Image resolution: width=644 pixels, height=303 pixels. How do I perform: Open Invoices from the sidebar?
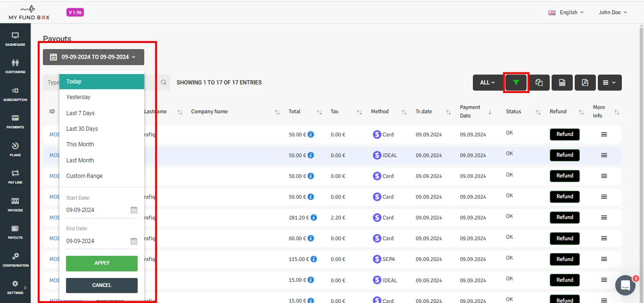pyautogui.click(x=15, y=205)
